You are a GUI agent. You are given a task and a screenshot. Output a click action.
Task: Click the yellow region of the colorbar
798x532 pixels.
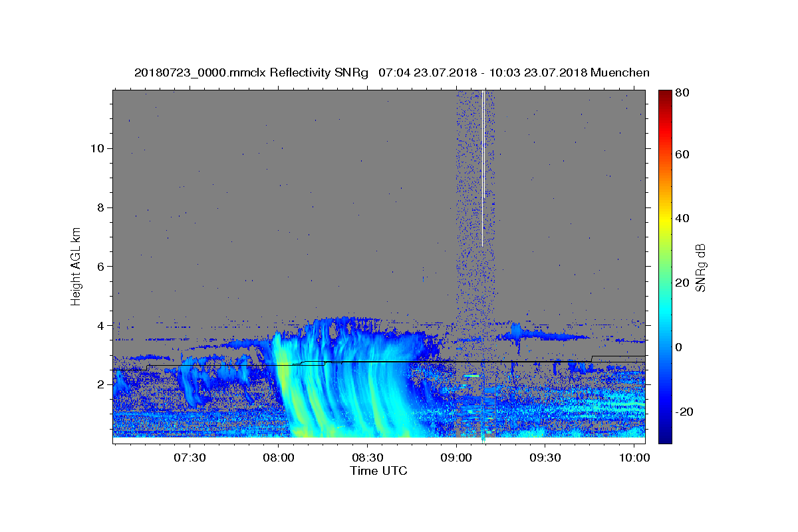[x=664, y=219]
